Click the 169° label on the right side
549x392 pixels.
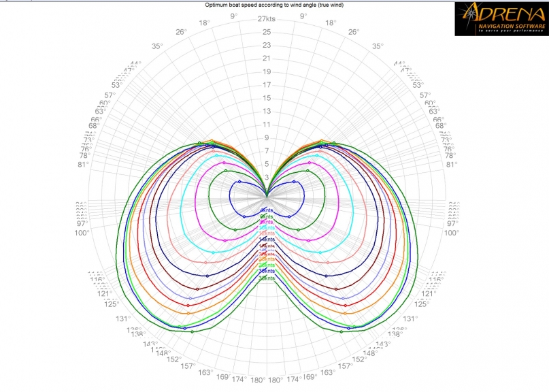point(310,377)
